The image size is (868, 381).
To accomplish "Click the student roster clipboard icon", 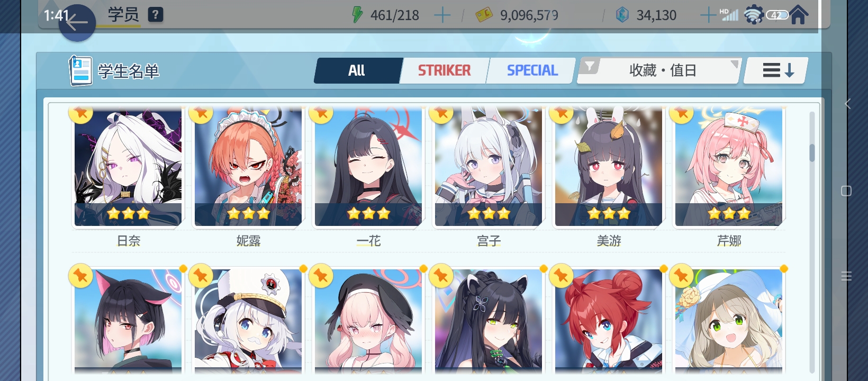I will pyautogui.click(x=80, y=70).
